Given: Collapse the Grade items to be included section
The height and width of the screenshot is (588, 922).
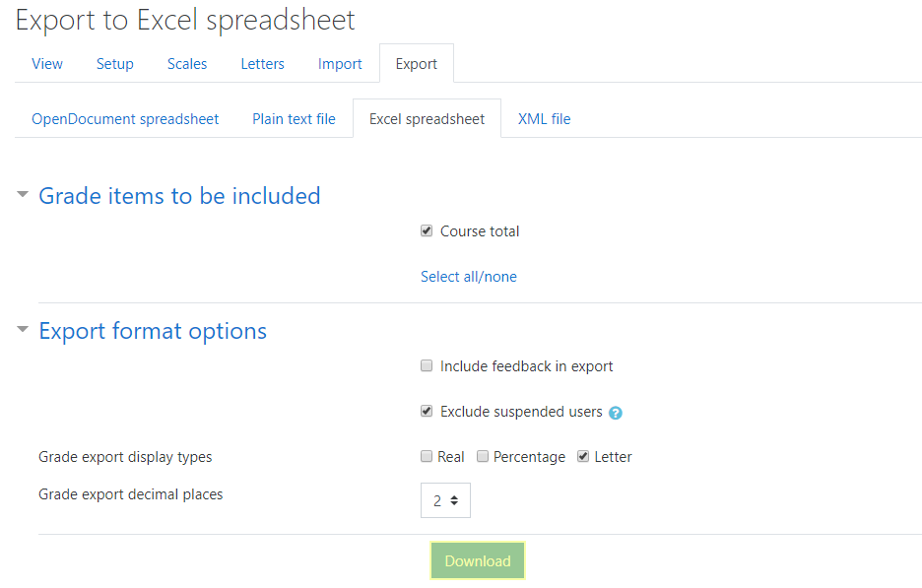Looking at the screenshot, I should click(x=22, y=194).
